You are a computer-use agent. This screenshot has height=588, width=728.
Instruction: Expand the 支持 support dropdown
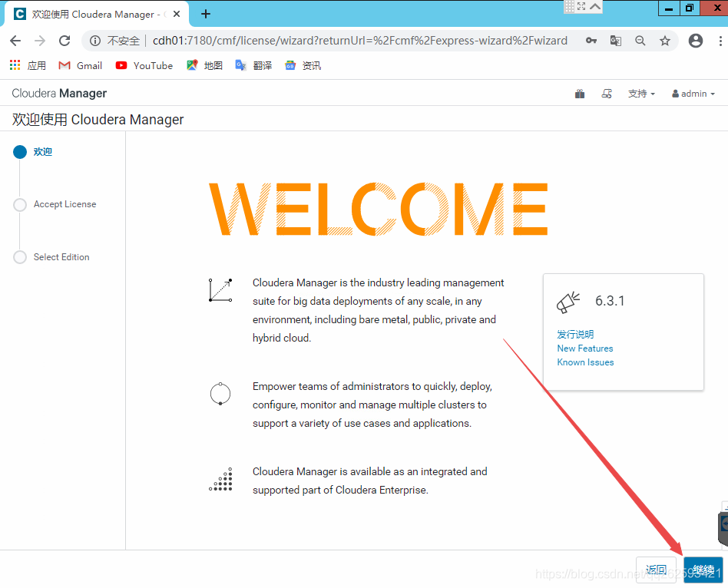pyautogui.click(x=642, y=94)
